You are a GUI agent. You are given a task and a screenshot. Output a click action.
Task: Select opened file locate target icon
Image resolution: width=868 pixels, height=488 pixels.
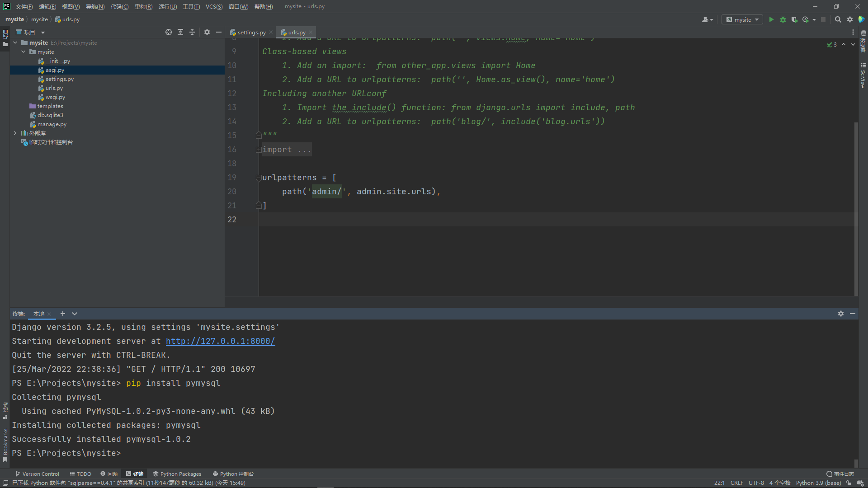(x=169, y=32)
